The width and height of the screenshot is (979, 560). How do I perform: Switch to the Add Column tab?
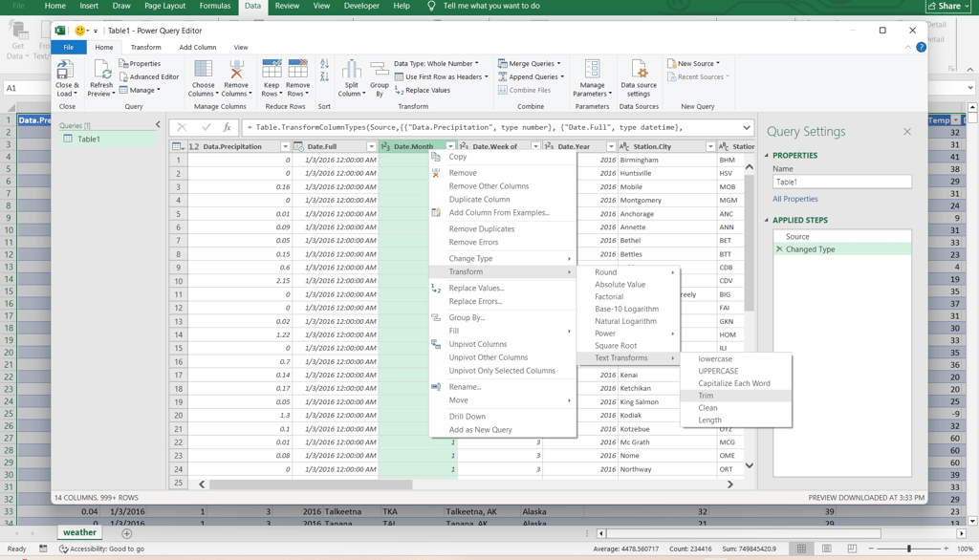(x=197, y=47)
